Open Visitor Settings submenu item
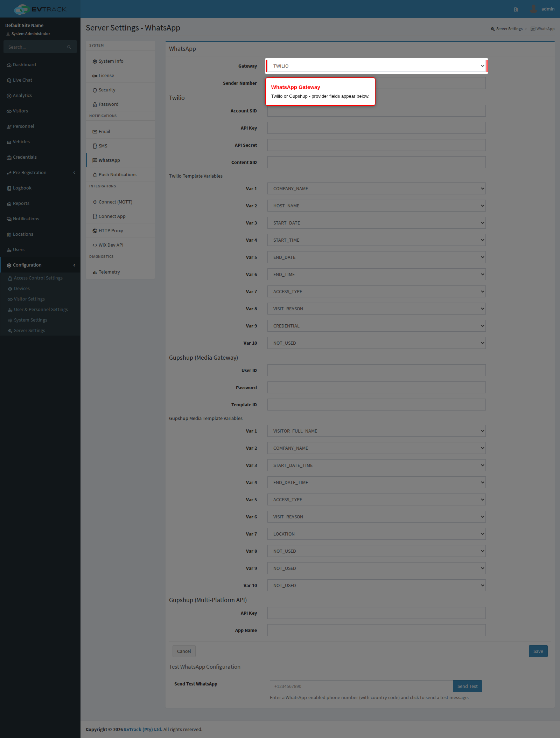 point(40,299)
